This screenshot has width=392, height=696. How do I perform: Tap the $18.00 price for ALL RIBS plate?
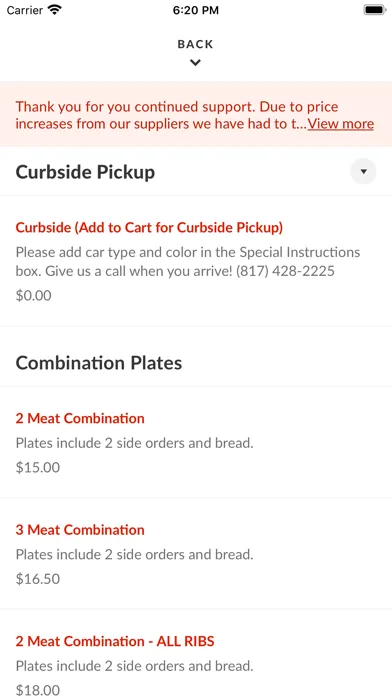click(x=38, y=690)
